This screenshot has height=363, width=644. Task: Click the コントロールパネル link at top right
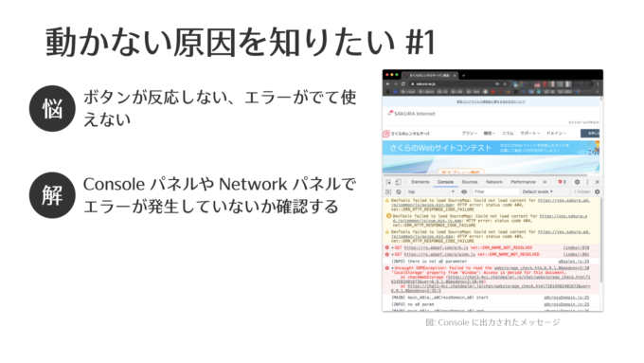coord(583,122)
